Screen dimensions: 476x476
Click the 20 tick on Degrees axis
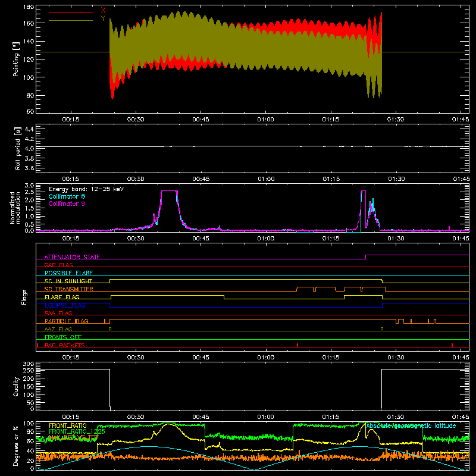pos(30,461)
